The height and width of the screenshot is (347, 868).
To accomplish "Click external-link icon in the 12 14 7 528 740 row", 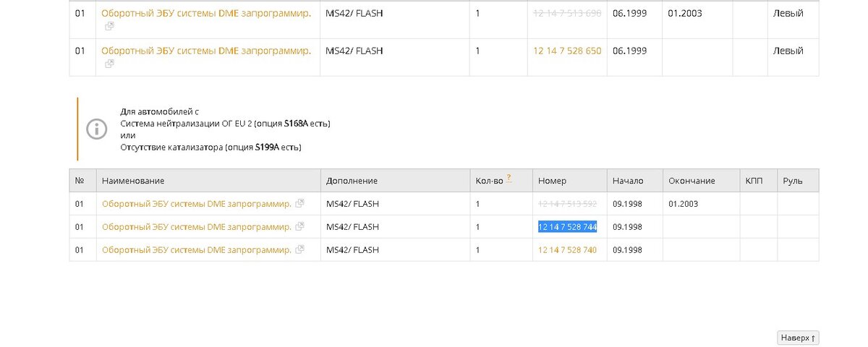I will pyautogui.click(x=300, y=250).
